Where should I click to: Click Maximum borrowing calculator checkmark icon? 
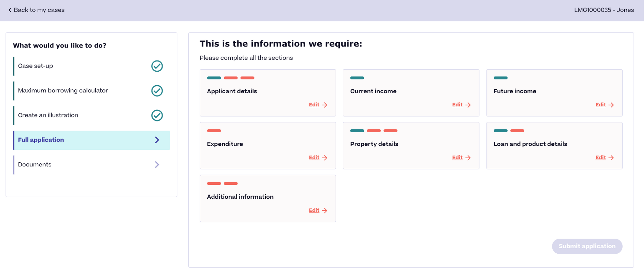157,91
